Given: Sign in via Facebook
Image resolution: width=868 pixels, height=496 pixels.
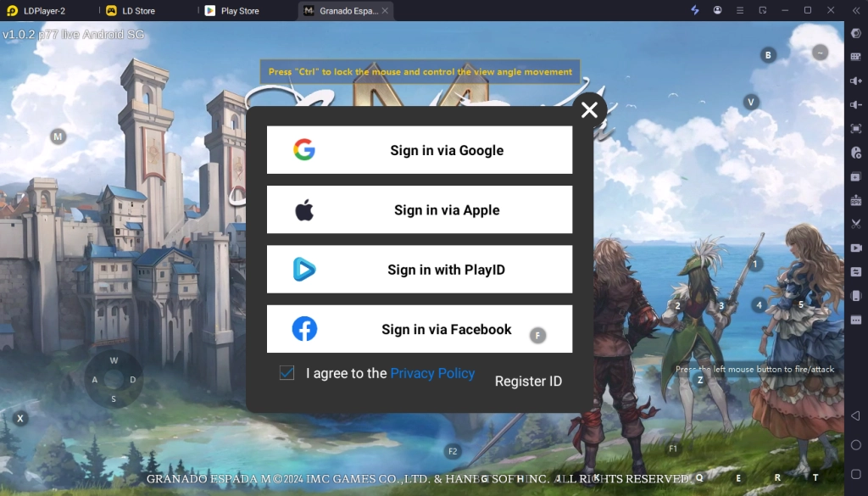Looking at the screenshot, I should pyautogui.click(x=420, y=329).
